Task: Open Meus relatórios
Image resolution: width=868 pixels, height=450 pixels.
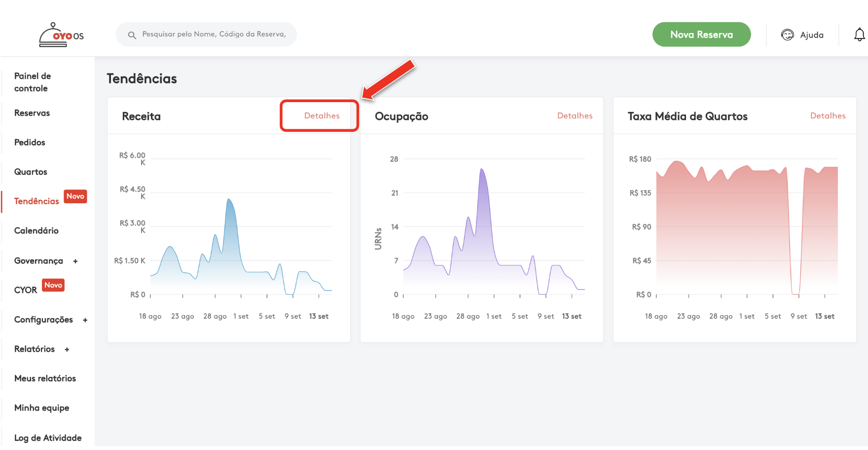Action: 45,378
